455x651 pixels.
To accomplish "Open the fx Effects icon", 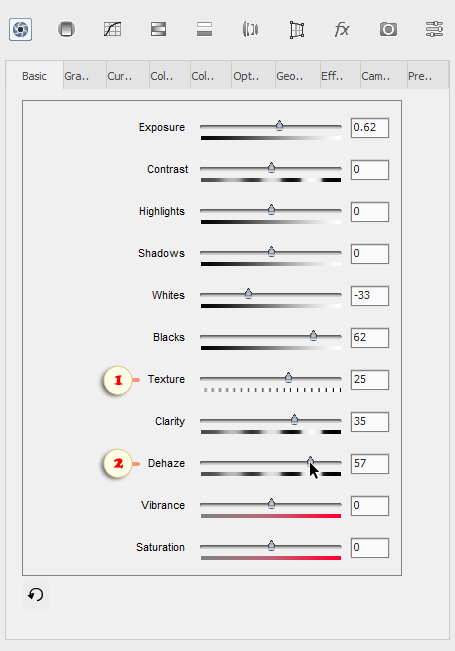I will pyautogui.click(x=342, y=29).
